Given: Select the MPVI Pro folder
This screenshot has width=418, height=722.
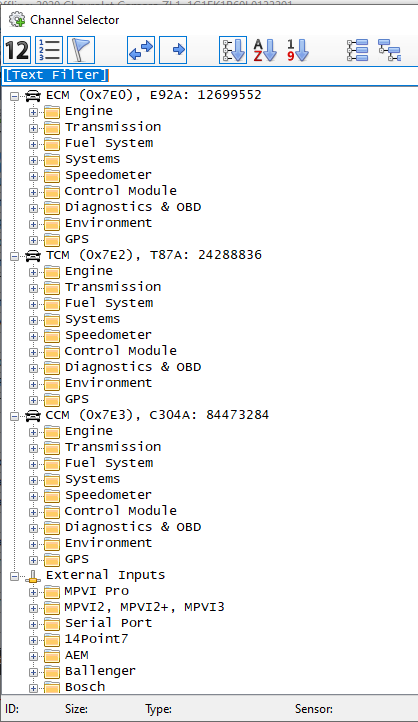Looking at the screenshot, I should point(97,591).
